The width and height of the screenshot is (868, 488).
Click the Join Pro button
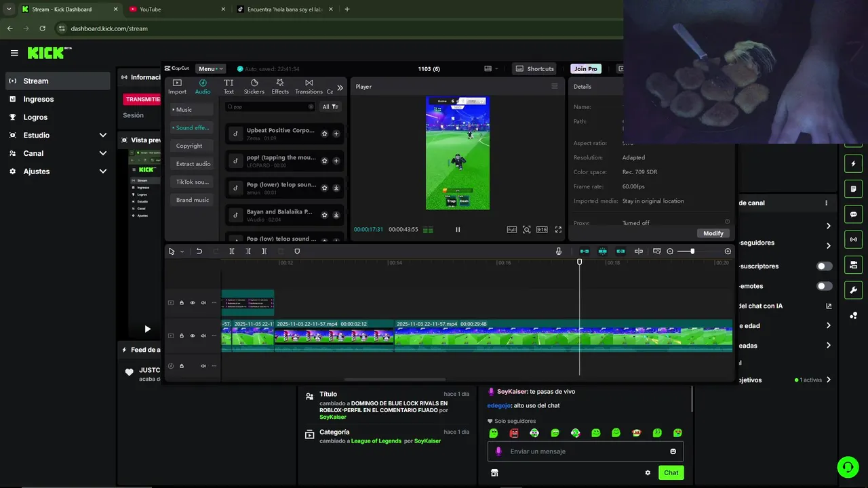tap(586, 68)
